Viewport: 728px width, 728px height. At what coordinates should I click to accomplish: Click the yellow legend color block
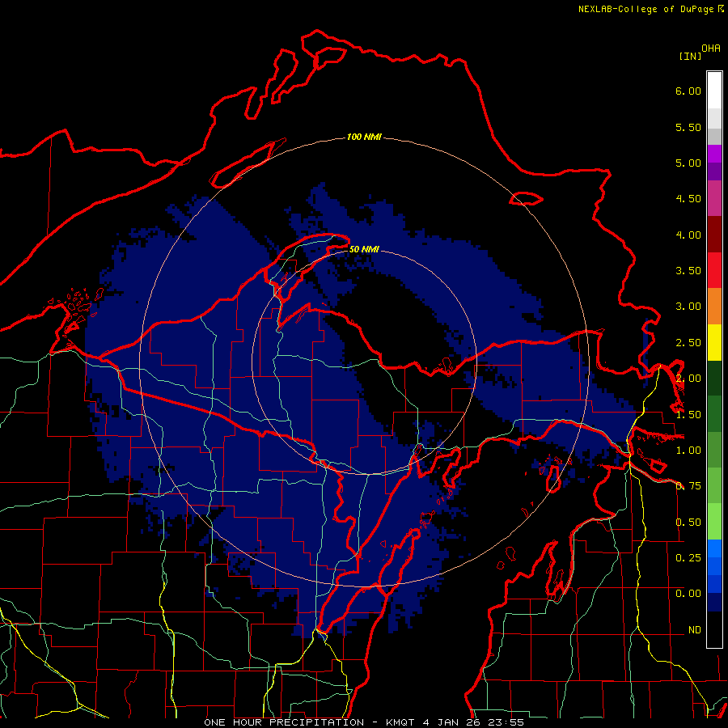pyautogui.click(x=714, y=343)
